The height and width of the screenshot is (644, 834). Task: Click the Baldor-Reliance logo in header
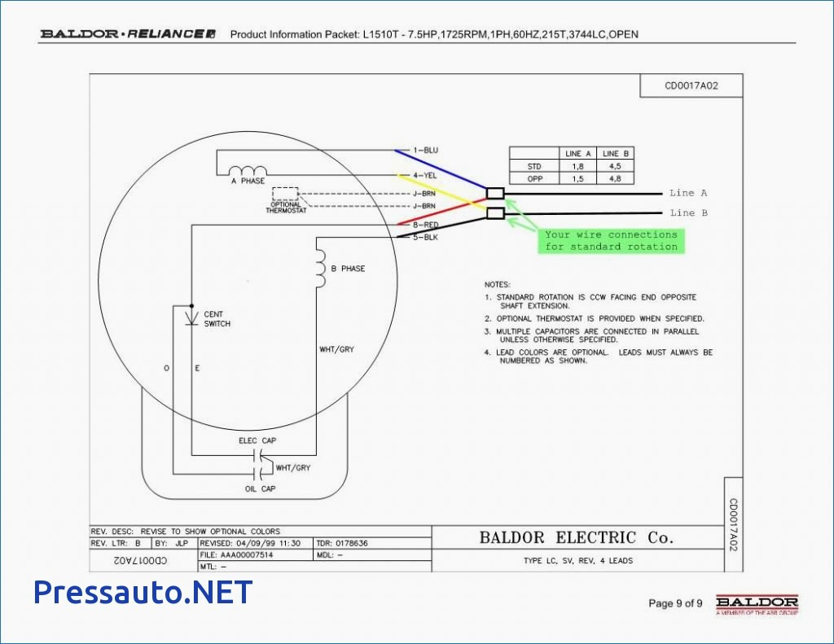(128, 34)
